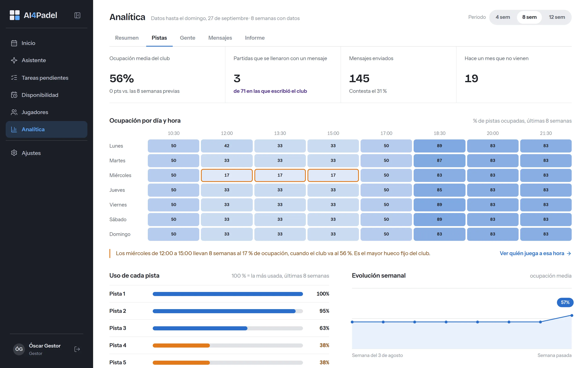
Task: Log out using the exit icon
Action: coord(77,349)
